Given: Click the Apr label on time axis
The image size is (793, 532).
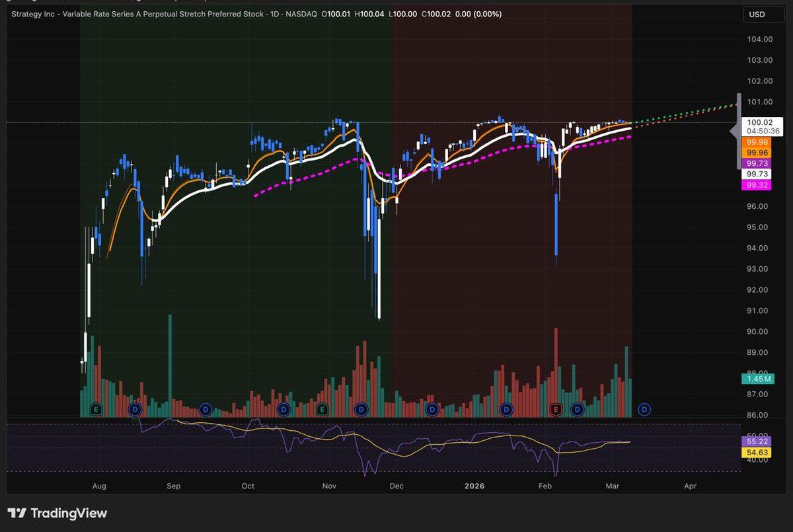Looking at the screenshot, I should tap(690, 486).
